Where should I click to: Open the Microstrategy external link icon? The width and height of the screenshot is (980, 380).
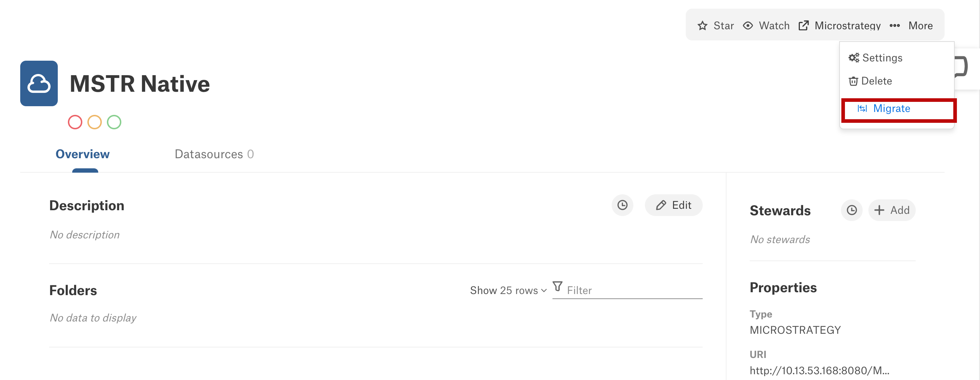pyautogui.click(x=803, y=26)
